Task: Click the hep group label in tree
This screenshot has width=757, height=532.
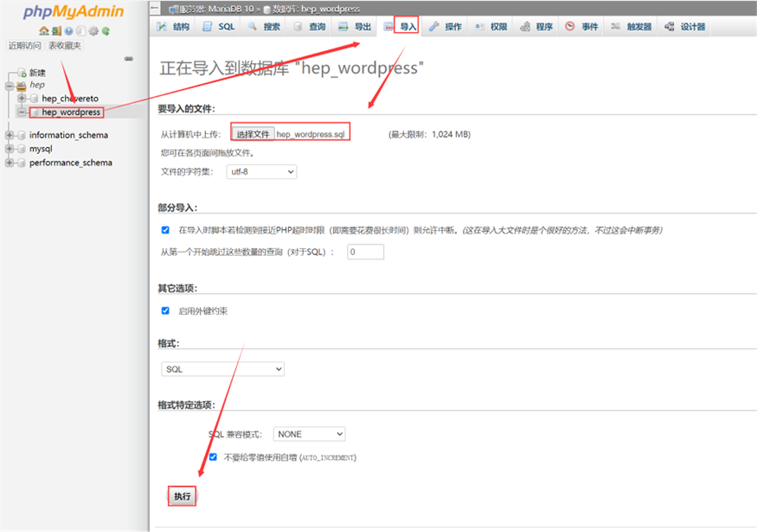Action: 36,85
